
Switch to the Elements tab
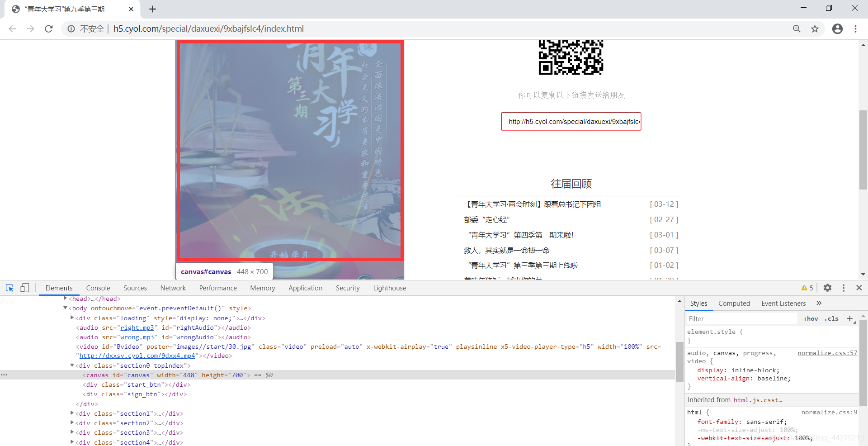coord(59,288)
